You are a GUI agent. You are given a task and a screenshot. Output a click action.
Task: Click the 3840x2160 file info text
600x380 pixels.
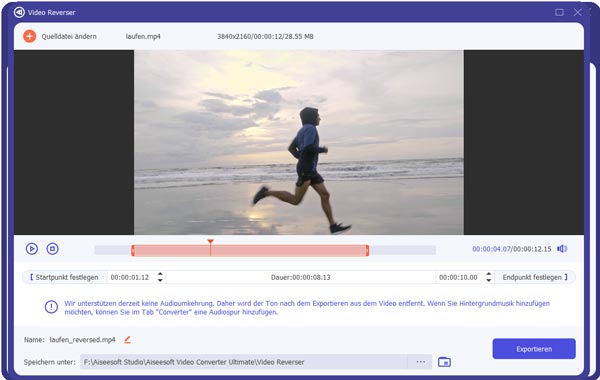[x=265, y=36]
